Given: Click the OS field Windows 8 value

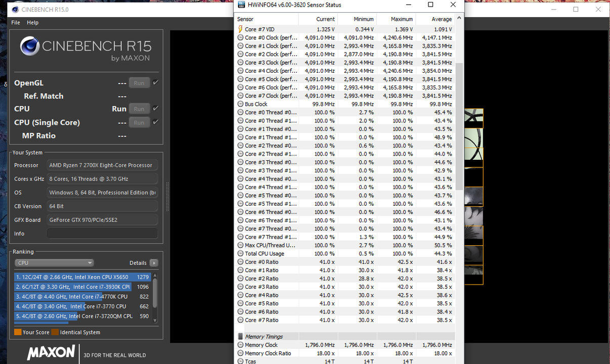Looking at the screenshot, I should (102, 193).
